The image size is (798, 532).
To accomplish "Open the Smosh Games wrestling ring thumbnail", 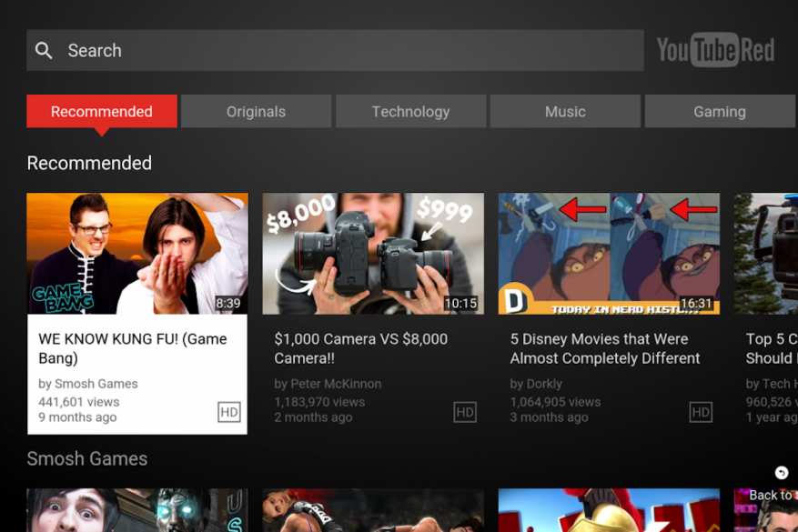I will click(x=373, y=510).
